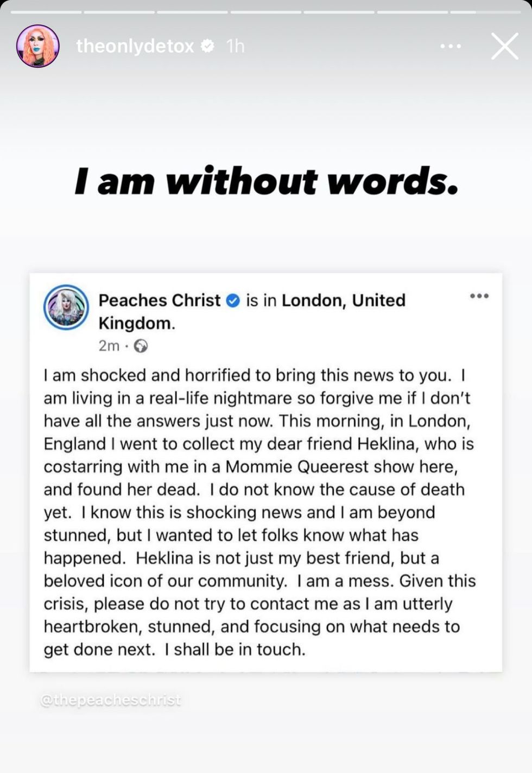Screen dimensions: 532x773
Task: Click verified badge beside theonlydetox
Action: [207, 46]
